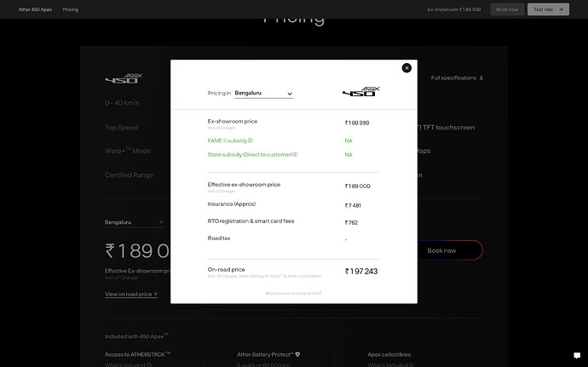Select Ather 450 Apex in header

[x=35, y=9]
